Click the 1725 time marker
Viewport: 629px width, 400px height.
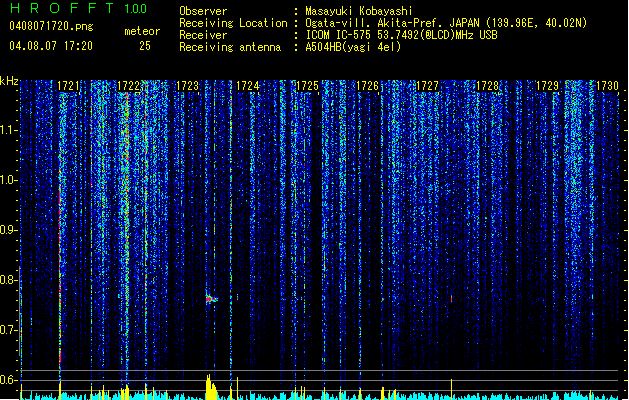[307, 86]
